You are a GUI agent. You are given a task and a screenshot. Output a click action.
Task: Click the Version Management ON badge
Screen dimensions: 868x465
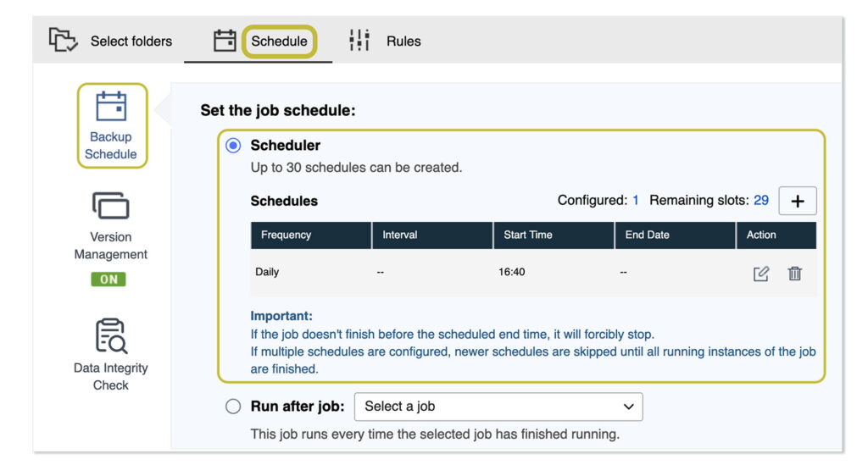point(108,280)
